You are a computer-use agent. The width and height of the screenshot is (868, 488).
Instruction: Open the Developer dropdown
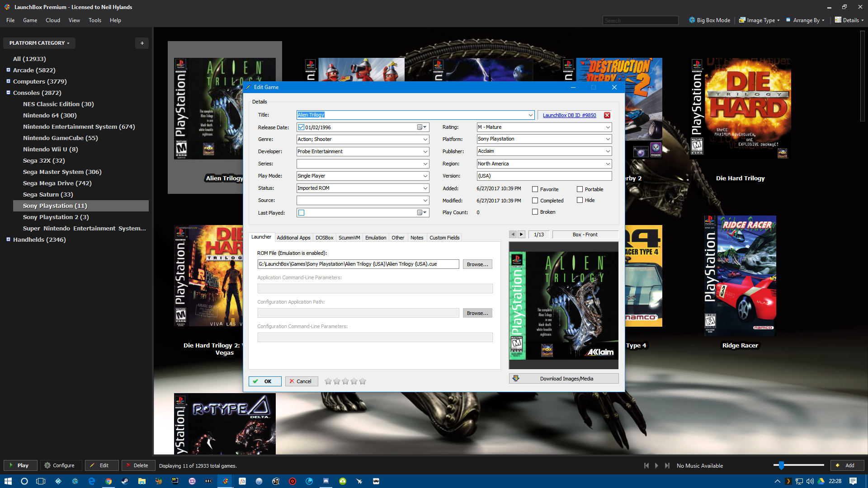pos(425,152)
